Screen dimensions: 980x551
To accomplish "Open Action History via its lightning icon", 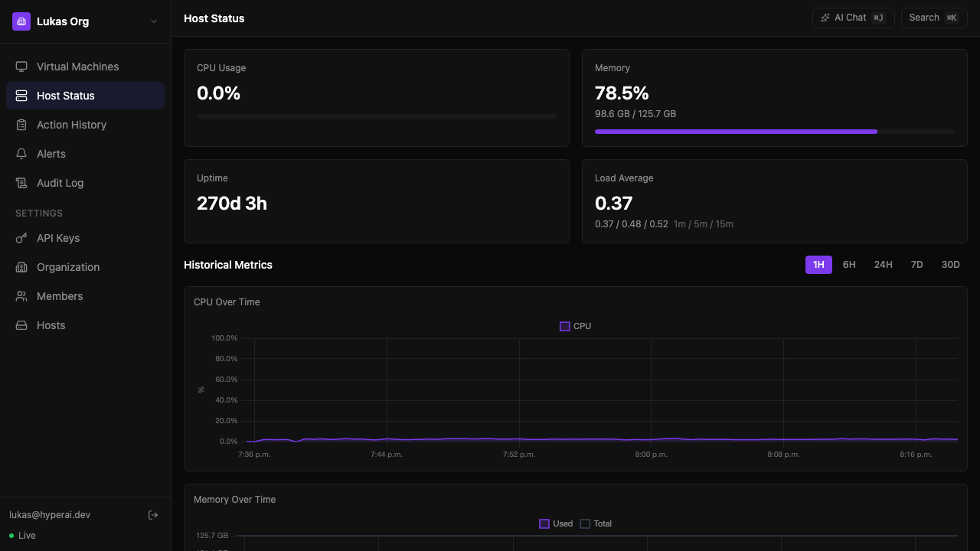I will click(22, 125).
